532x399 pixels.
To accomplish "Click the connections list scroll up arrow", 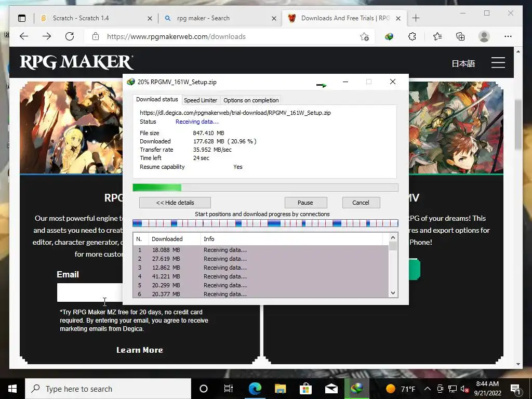I will tap(393, 237).
